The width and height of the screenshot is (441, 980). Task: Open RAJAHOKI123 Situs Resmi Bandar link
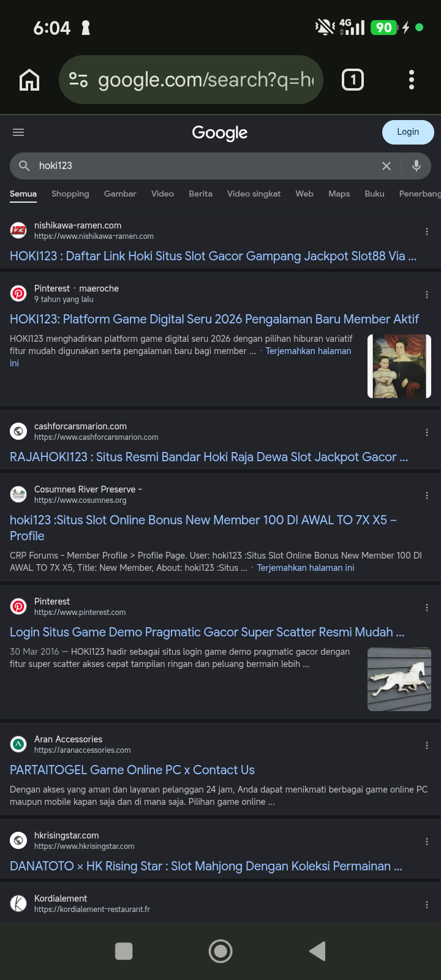[x=209, y=457]
